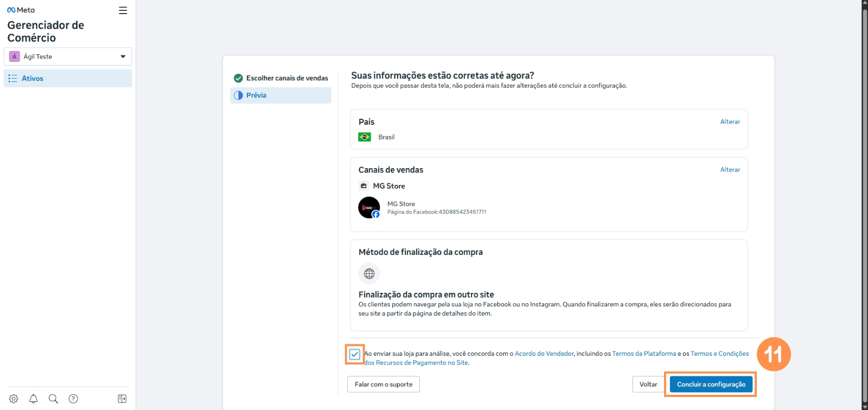Click Alterar next to País
This screenshot has width=868, height=410.
click(x=730, y=122)
